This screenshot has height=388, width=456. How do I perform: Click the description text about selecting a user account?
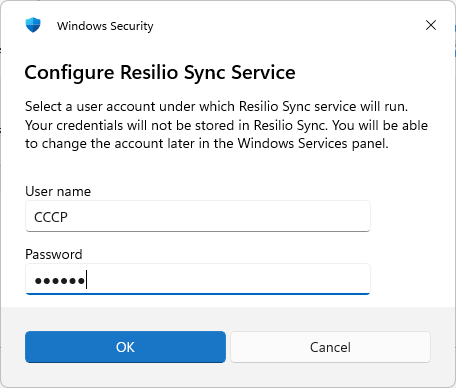pyautogui.click(x=226, y=125)
